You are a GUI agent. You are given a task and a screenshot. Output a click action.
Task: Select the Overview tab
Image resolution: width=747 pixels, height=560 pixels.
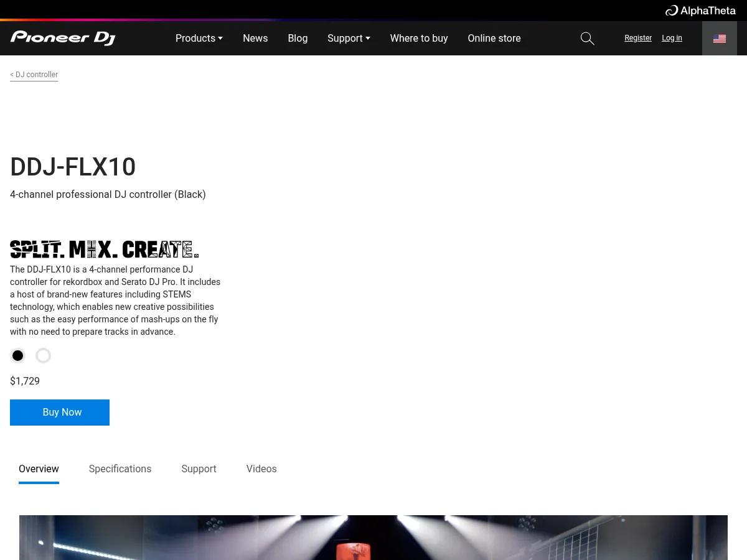39,469
